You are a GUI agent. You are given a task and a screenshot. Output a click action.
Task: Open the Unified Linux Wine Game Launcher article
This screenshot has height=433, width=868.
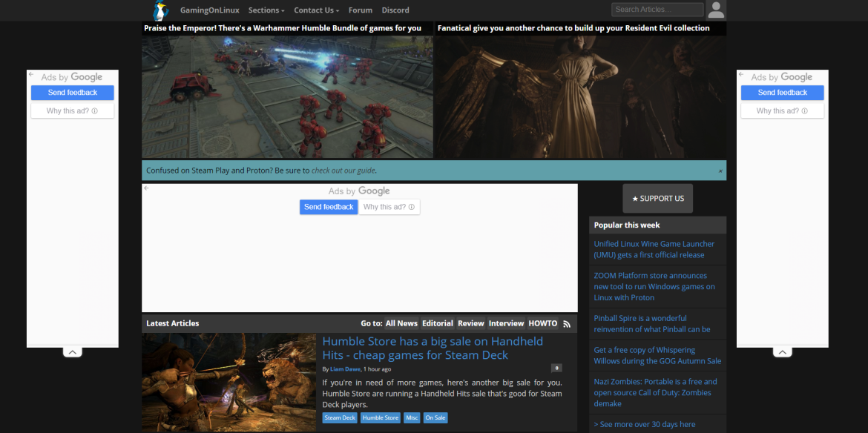pos(654,249)
